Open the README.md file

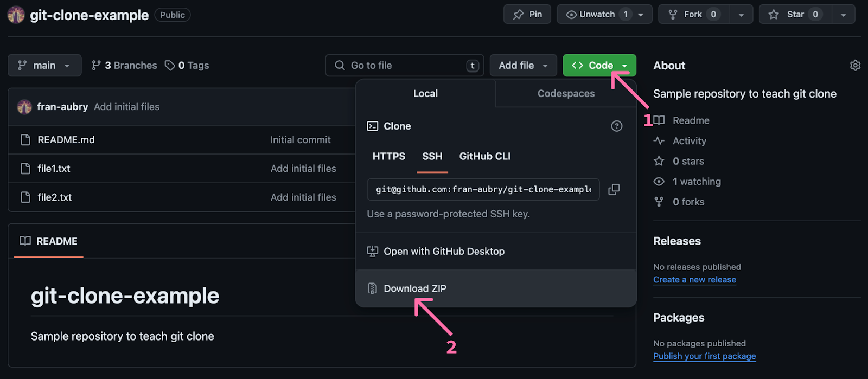click(66, 140)
